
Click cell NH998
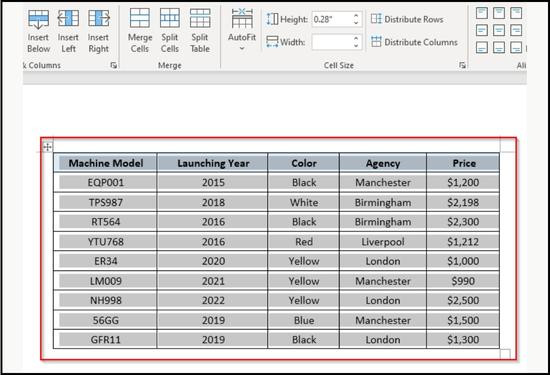(x=105, y=300)
